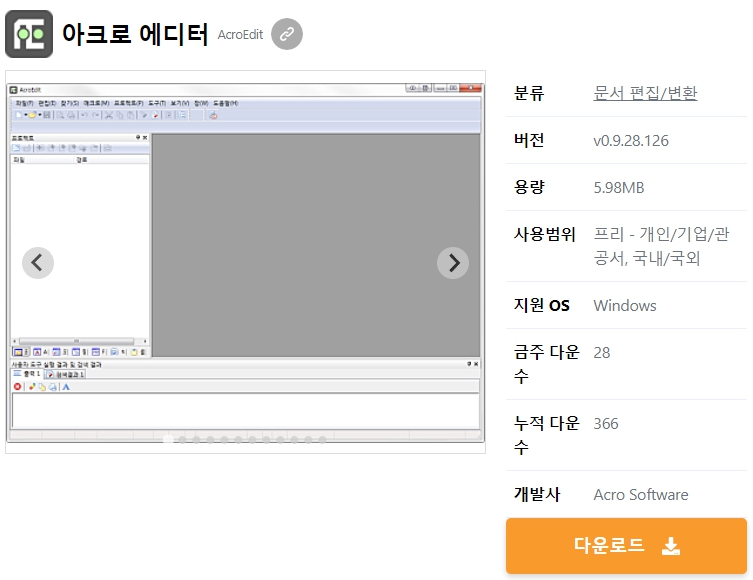Click the Windows supported OS value
Screen dimensions: 753x580
click(625, 305)
